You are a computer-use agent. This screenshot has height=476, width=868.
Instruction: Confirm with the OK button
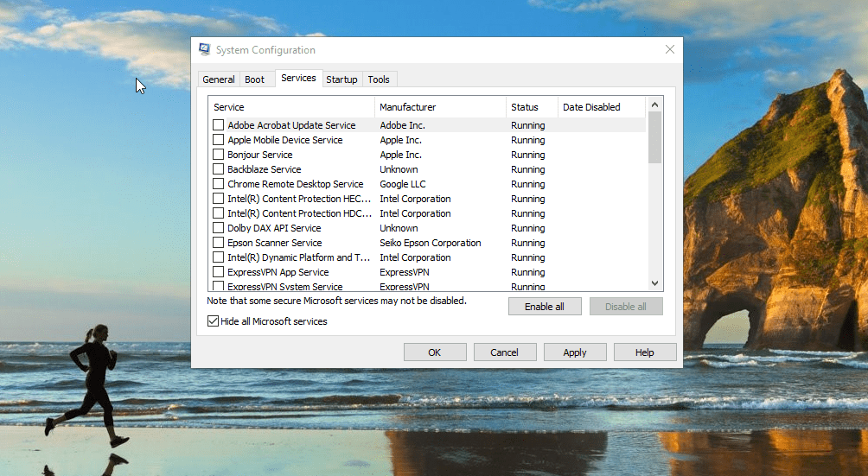click(x=435, y=352)
